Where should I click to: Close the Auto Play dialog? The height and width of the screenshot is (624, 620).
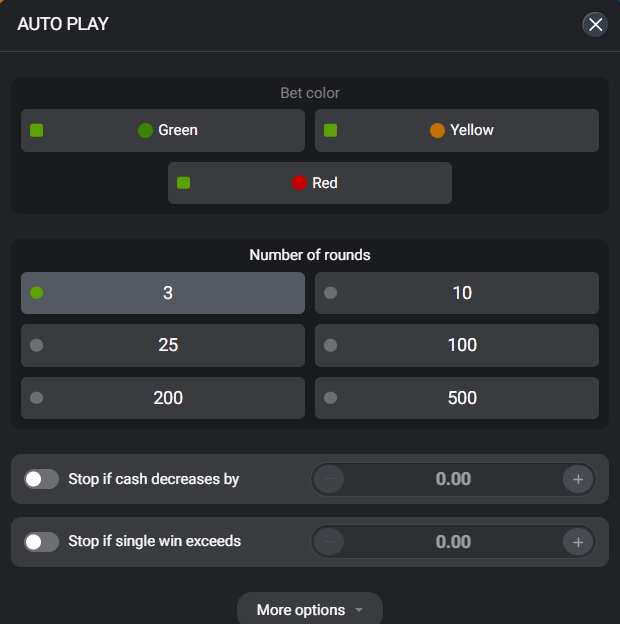point(595,25)
